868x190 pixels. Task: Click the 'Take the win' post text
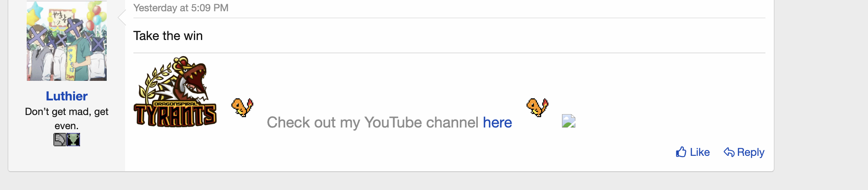tap(168, 36)
